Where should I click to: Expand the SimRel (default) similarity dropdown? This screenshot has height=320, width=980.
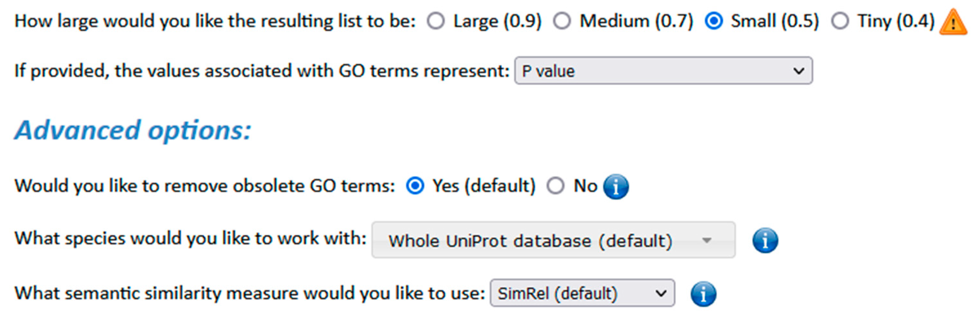[x=582, y=293]
